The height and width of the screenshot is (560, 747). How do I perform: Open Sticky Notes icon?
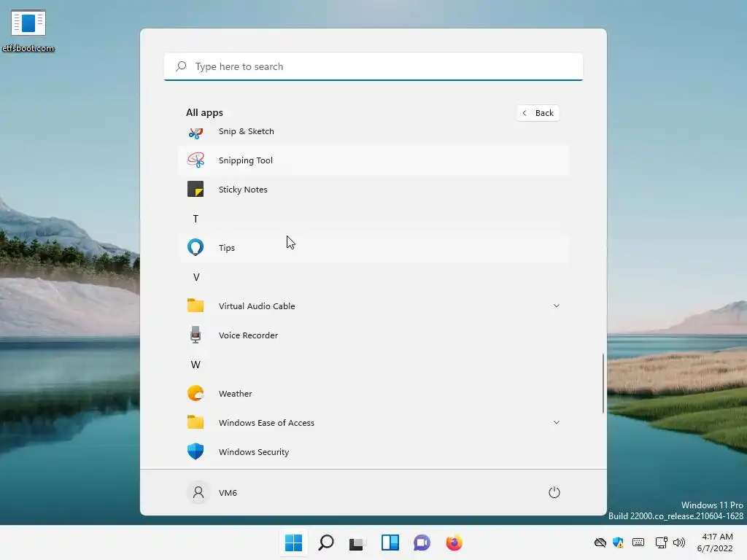tap(196, 189)
